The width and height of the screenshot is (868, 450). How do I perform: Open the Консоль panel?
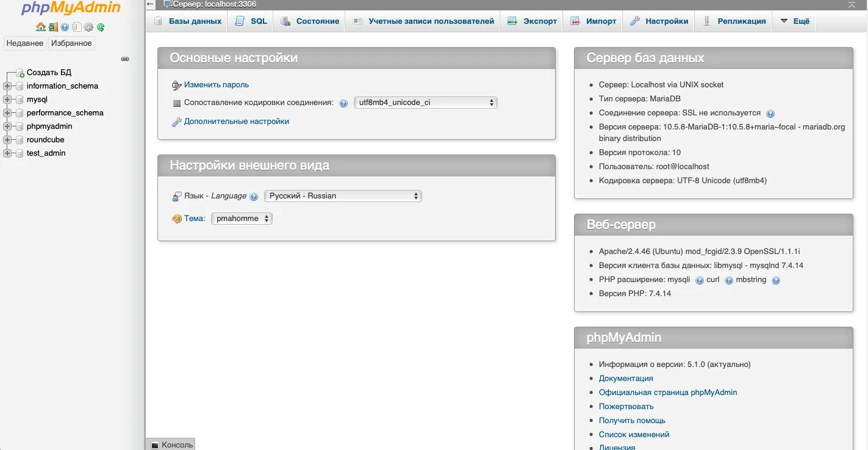coord(170,445)
